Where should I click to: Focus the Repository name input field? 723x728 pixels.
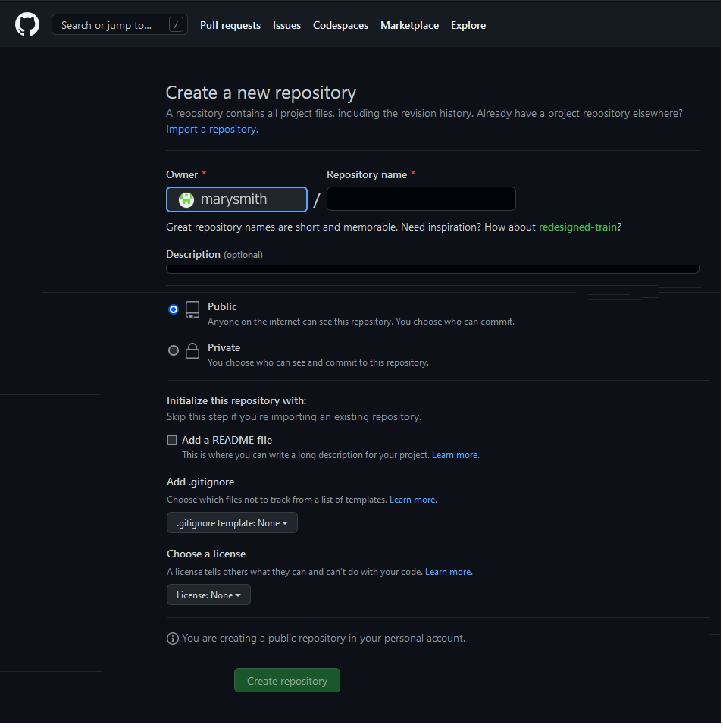pyautogui.click(x=421, y=199)
